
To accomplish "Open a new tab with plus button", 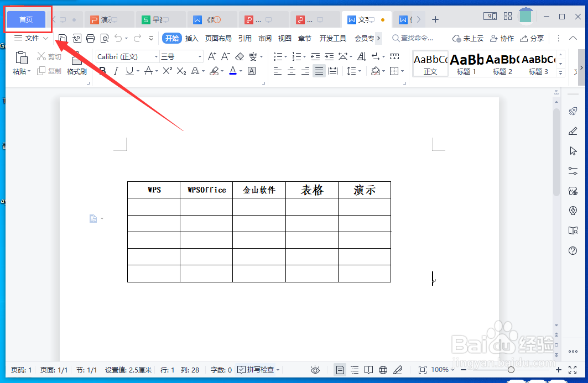I will 435,19.
